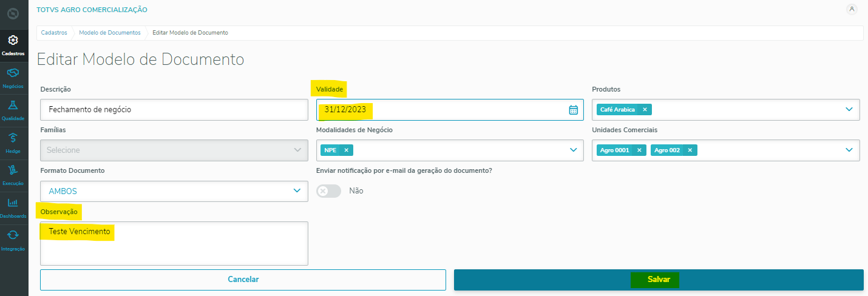Screen dimensions: 868x296
Task: Open the Validade calendar picker
Action: (573, 110)
